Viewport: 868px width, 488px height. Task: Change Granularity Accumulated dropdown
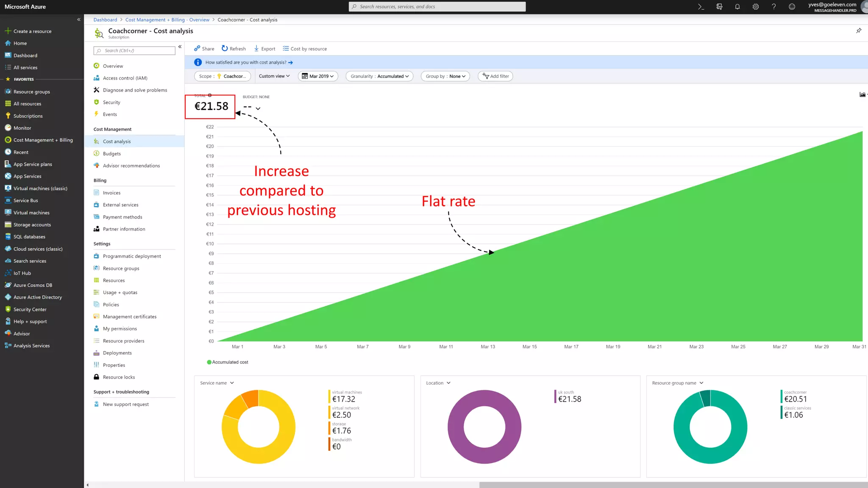point(379,76)
